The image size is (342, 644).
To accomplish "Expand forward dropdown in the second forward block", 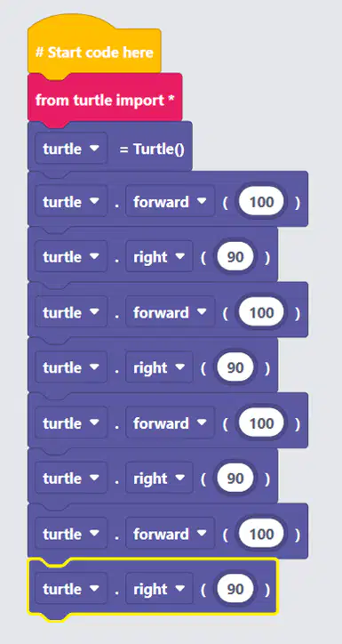I will [171, 312].
